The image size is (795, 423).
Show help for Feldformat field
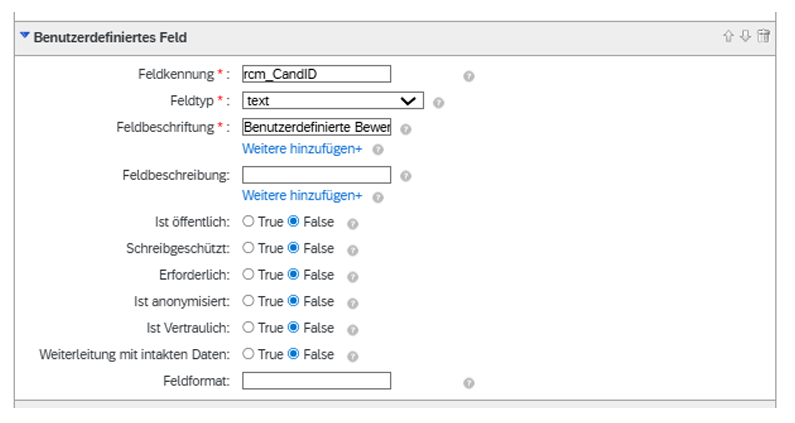[469, 383]
